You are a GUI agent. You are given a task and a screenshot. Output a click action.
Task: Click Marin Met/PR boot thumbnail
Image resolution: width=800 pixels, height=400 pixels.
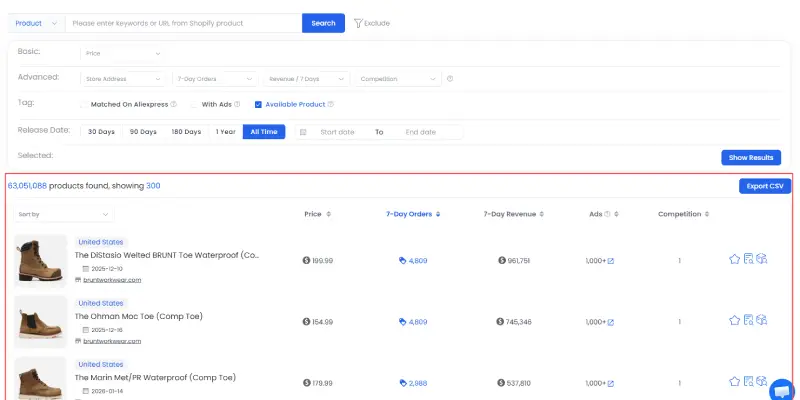coord(40,378)
